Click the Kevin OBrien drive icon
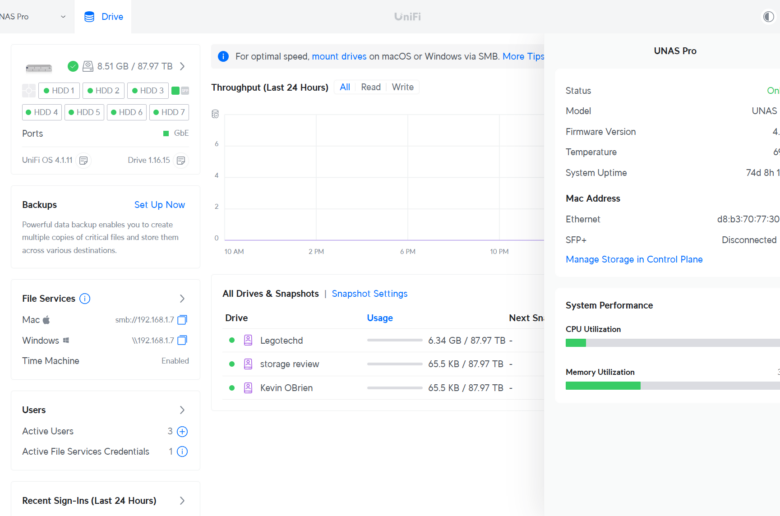This screenshot has width=780, height=516. [x=248, y=388]
